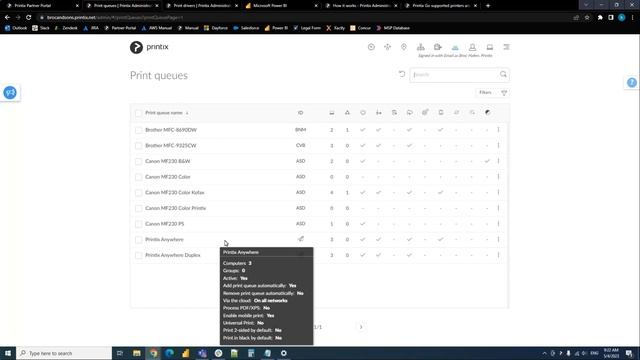Open Windows Start menu
640x360 pixels.
click(x=8, y=353)
